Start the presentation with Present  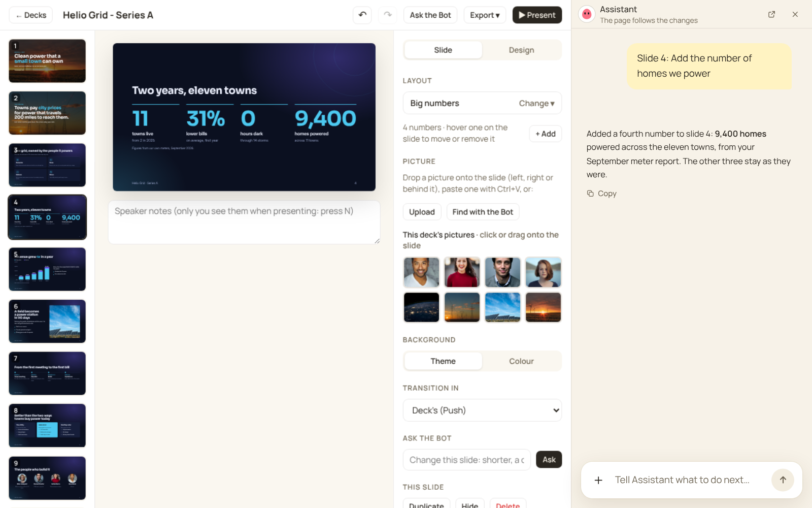click(537, 15)
